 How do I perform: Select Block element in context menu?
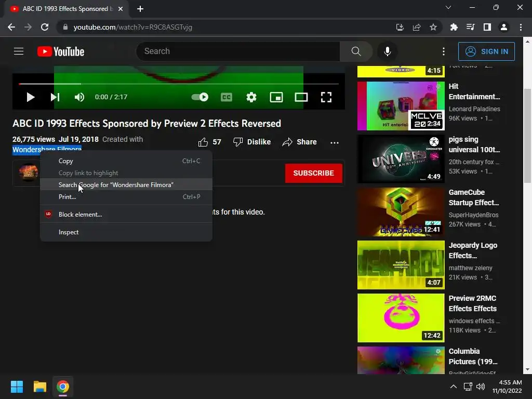126,215
